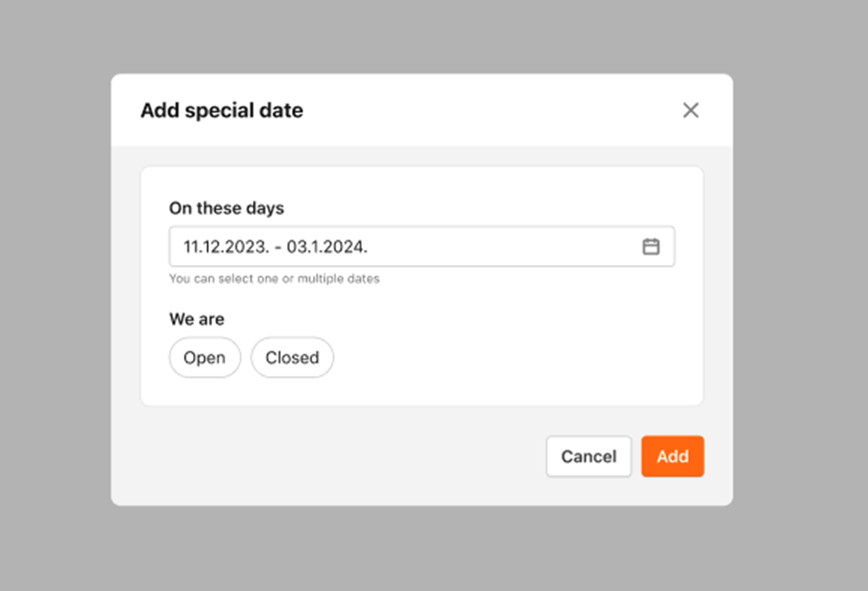Select the Open status option
This screenshot has height=591, width=868.
click(x=205, y=357)
